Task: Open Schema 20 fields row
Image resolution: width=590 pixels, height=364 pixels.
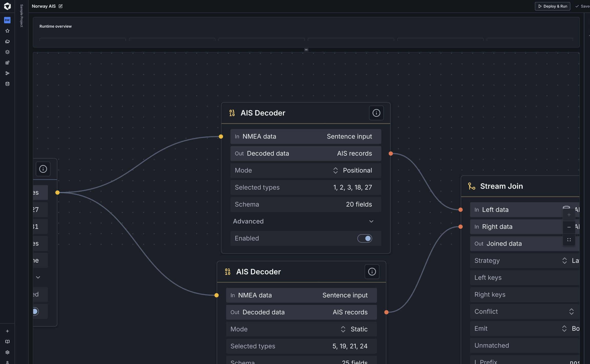Action: pyautogui.click(x=306, y=204)
